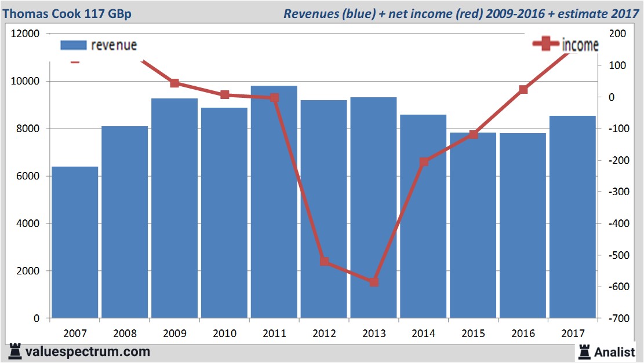Select the 'Thomas Cook 117 GBp' title
Screen dimensions: 644x363
(67, 13)
